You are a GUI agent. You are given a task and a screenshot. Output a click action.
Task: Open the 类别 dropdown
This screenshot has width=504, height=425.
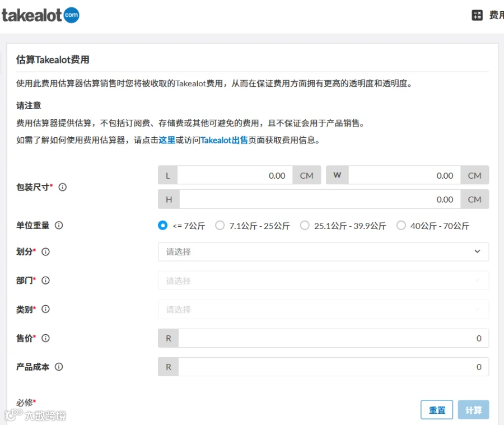323,309
